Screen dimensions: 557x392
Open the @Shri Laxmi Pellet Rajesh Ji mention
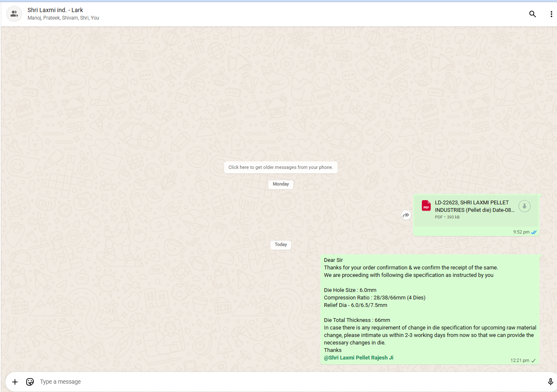coord(358,358)
